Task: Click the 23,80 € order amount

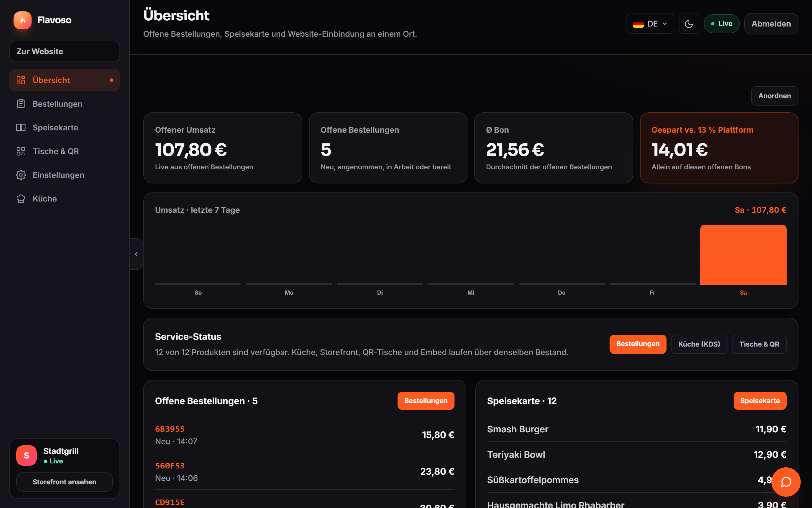Action: (437, 471)
